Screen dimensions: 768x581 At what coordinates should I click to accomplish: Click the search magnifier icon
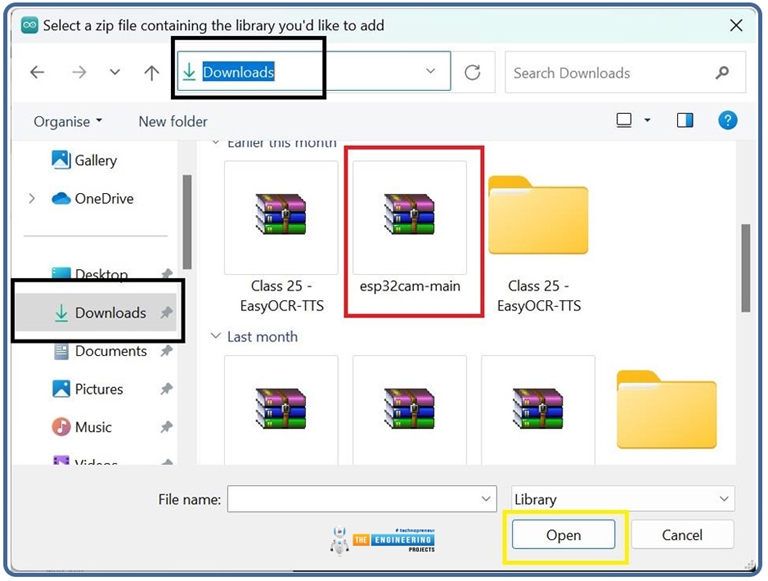[x=722, y=73]
